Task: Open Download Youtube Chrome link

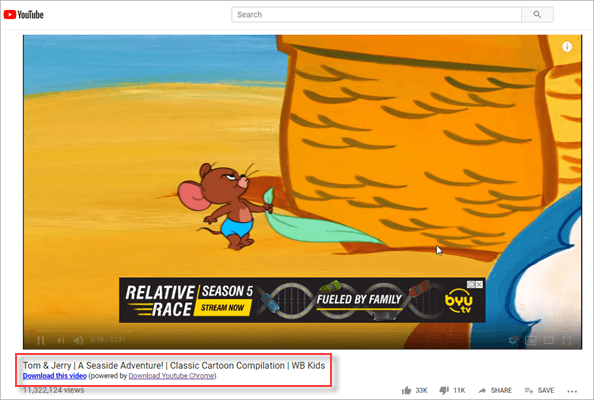Action: tap(172, 376)
